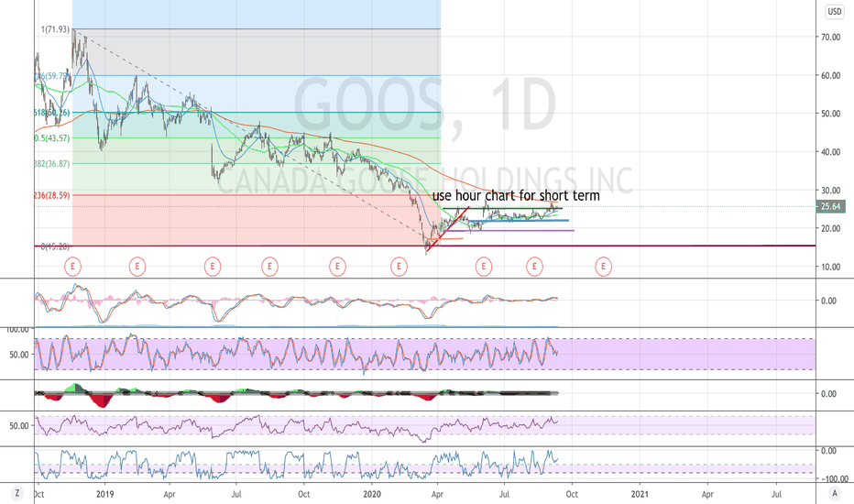Click the 100.00 label on the stochastic pane
The height and width of the screenshot is (504, 854).
(x=17, y=330)
